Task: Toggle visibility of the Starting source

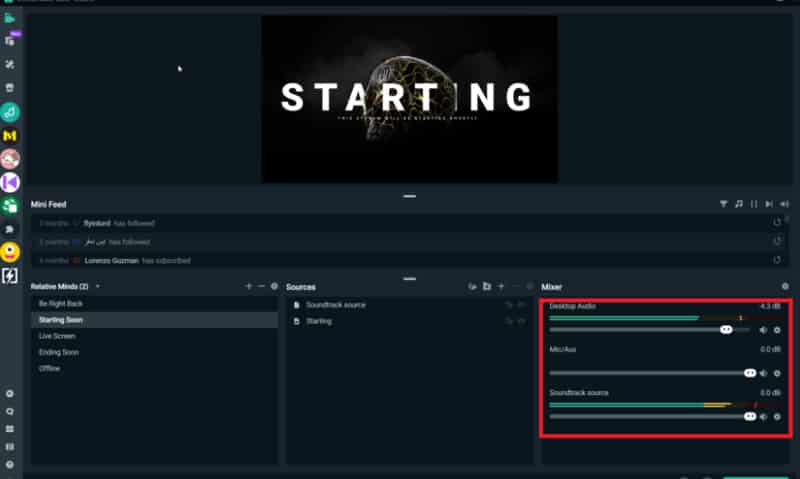Action: pos(521,321)
